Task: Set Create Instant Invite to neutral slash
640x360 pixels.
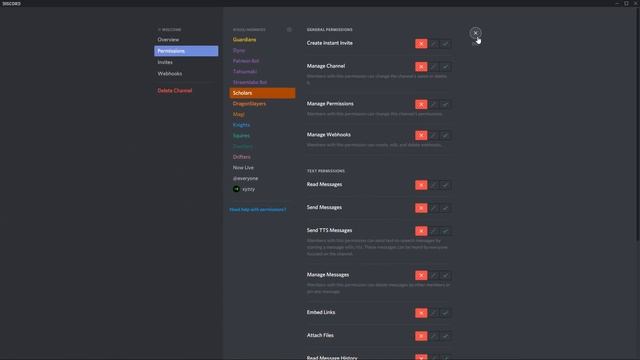Action: 433,44
